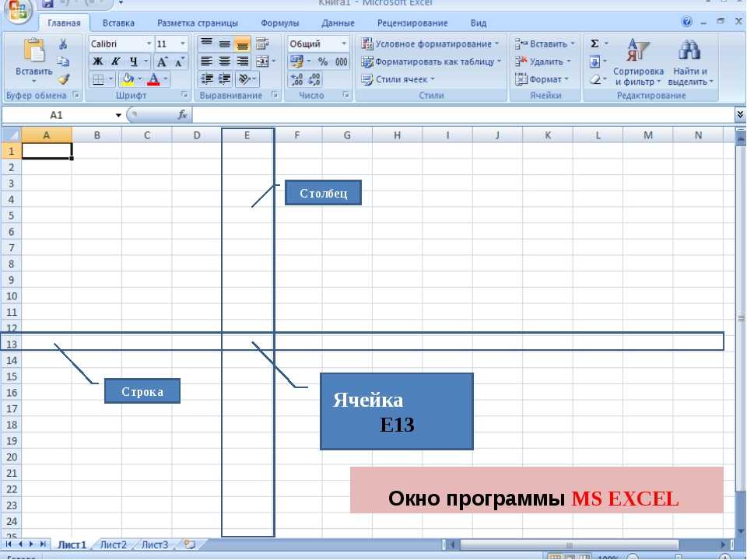Click the insert new sheet tab icon
This screenshot has height=560, width=747.
point(190,544)
